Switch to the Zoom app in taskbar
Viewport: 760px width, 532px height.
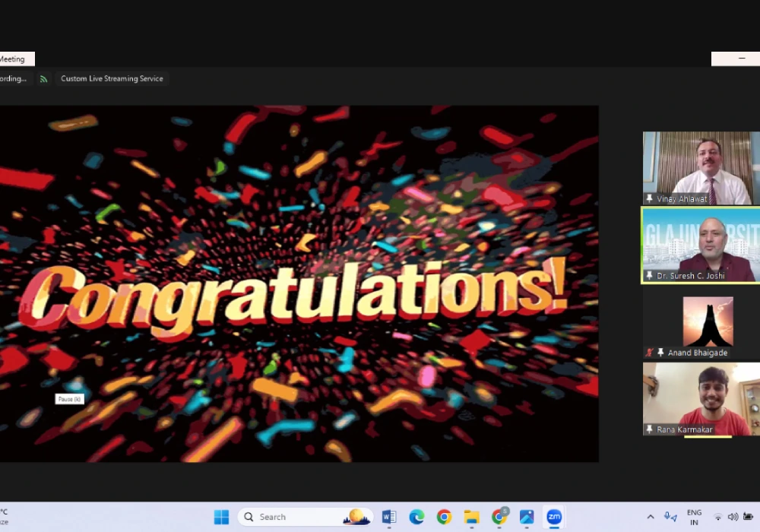554,517
